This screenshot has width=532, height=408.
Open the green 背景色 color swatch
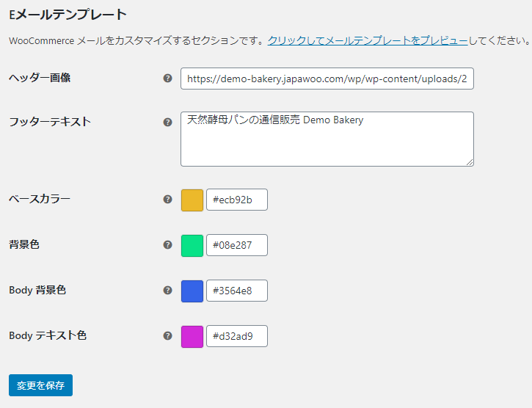(x=192, y=246)
